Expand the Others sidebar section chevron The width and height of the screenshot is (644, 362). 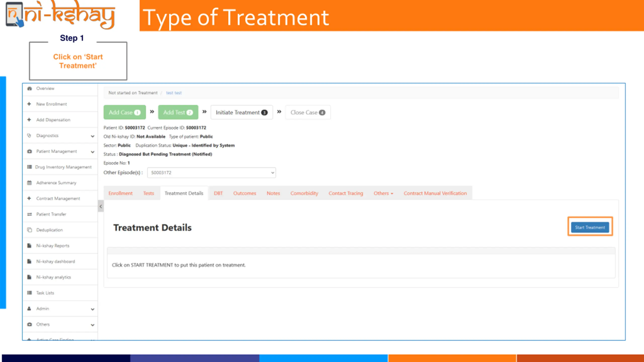click(93, 325)
